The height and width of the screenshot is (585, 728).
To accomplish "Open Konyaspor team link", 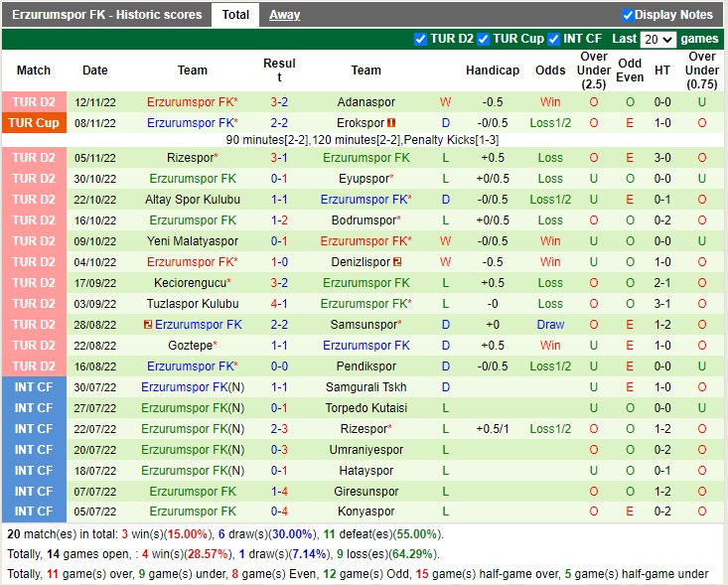I will tap(366, 512).
